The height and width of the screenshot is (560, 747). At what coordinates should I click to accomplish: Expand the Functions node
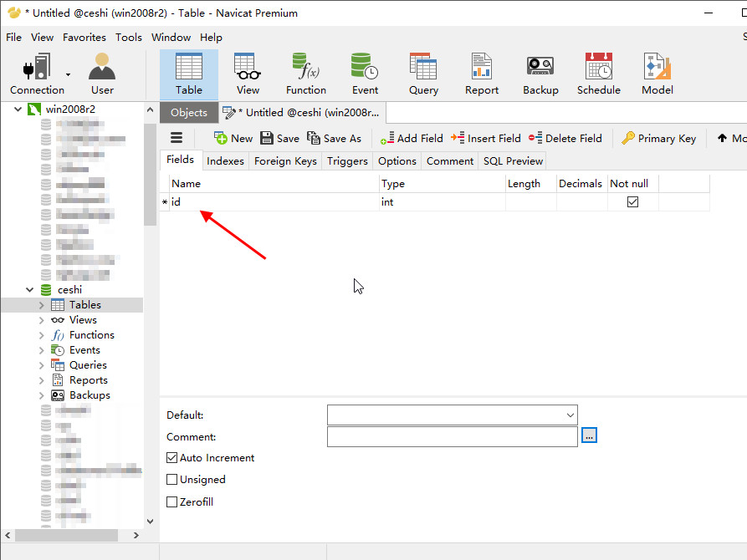click(x=42, y=335)
